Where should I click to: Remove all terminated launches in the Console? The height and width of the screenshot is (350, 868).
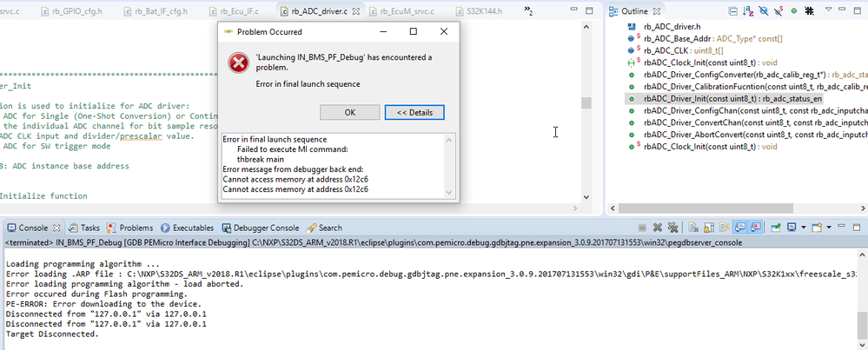pyautogui.click(x=673, y=228)
